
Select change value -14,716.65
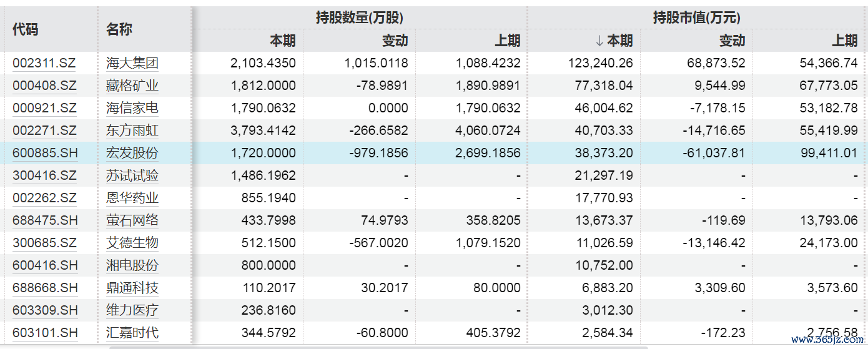[x=713, y=130]
